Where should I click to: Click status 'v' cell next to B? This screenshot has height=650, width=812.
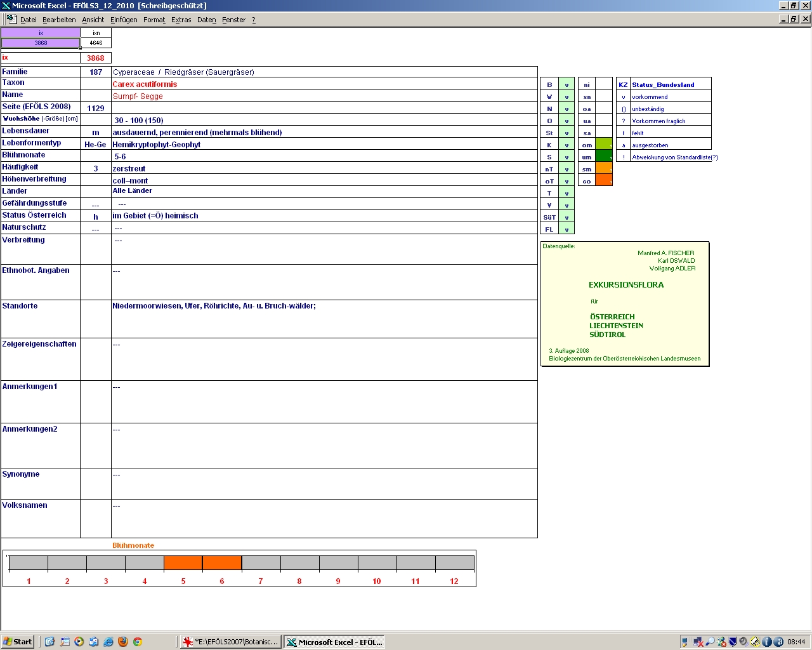[x=566, y=84]
